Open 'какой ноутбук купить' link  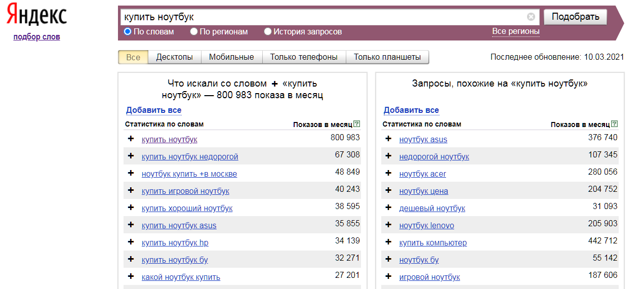(x=181, y=277)
